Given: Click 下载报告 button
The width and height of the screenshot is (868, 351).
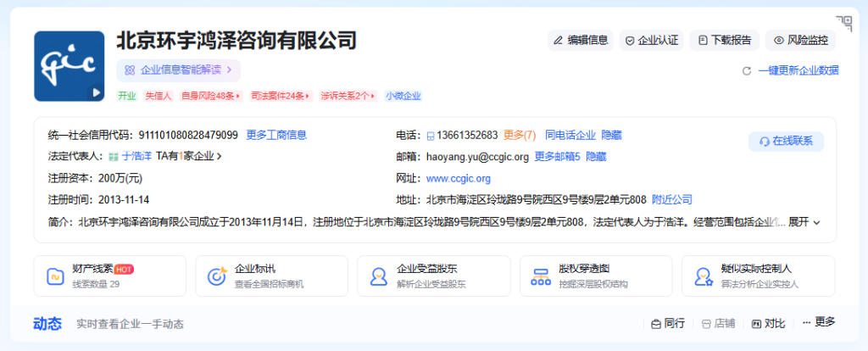Looking at the screenshot, I should [x=725, y=41].
